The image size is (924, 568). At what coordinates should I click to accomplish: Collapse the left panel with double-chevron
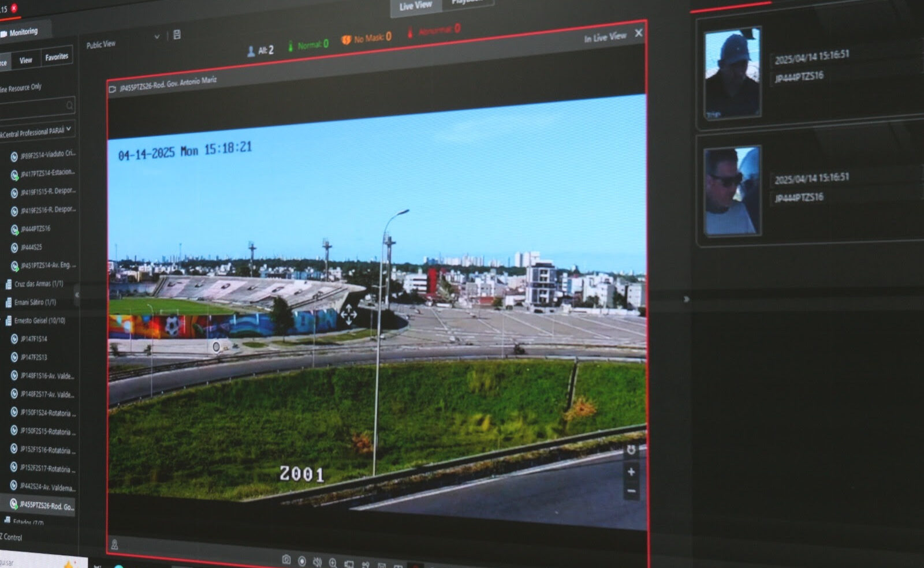click(77, 295)
